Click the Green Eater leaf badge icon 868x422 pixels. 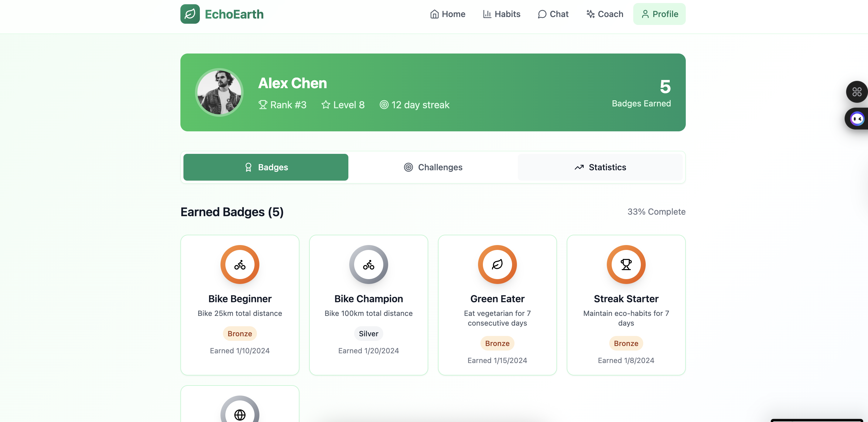coord(497,265)
